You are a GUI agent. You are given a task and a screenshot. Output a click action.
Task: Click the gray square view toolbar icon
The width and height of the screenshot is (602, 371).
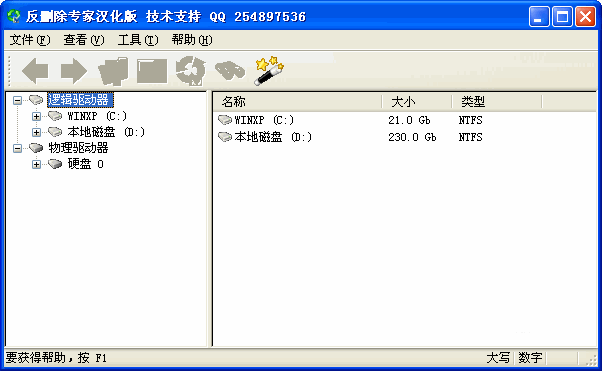pos(152,71)
